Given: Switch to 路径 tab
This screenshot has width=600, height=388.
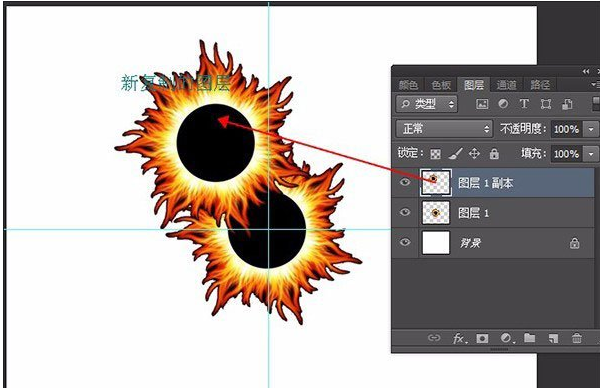Looking at the screenshot, I should click(540, 85).
